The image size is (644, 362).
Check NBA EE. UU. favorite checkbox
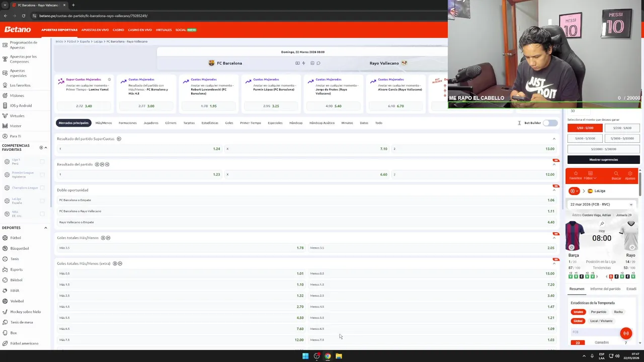pos(42,214)
